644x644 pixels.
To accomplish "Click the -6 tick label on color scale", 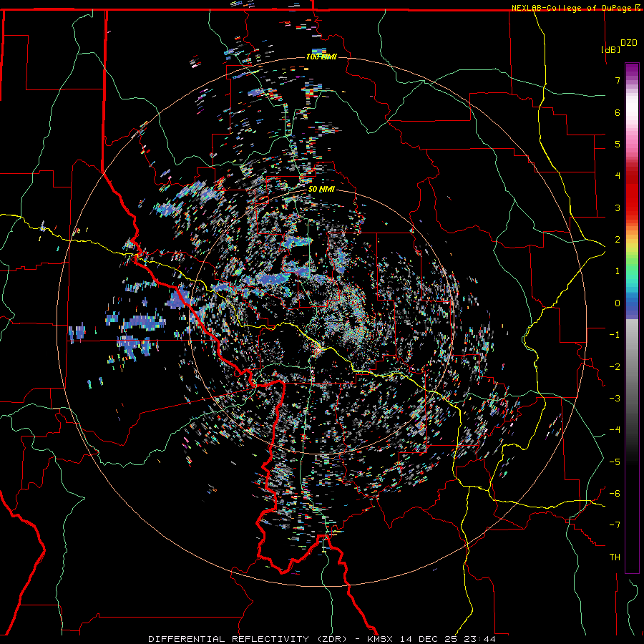I will (615, 493).
